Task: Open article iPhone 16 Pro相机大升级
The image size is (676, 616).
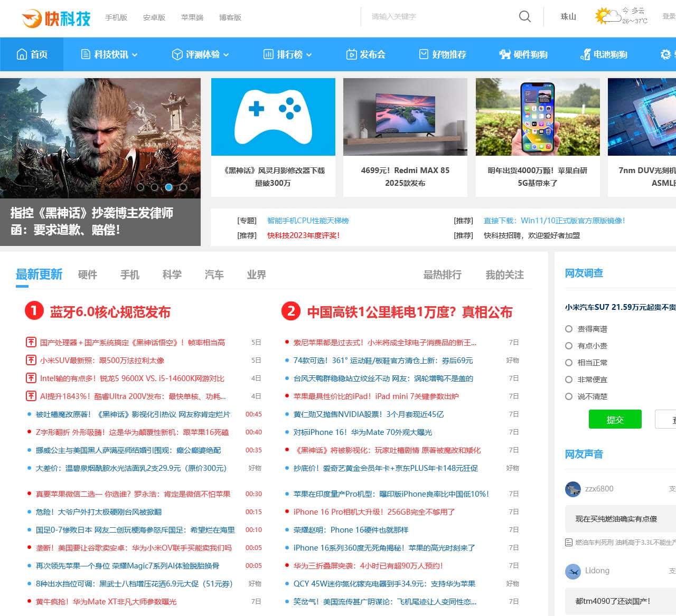Action: (x=374, y=512)
